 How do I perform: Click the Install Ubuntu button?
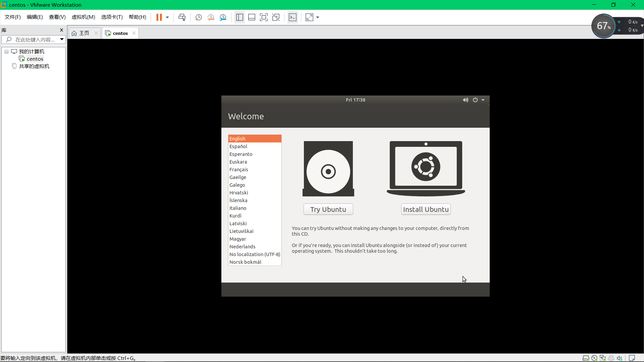click(x=426, y=209)
